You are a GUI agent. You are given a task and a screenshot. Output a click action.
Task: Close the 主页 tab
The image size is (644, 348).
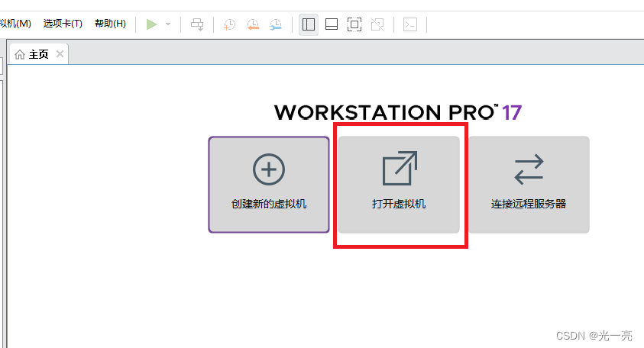tap(60, 53)
